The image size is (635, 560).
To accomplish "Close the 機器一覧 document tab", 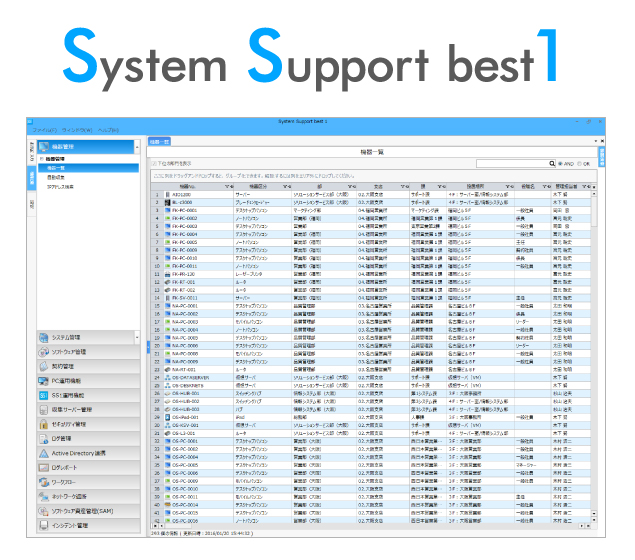I will point(602,141).
